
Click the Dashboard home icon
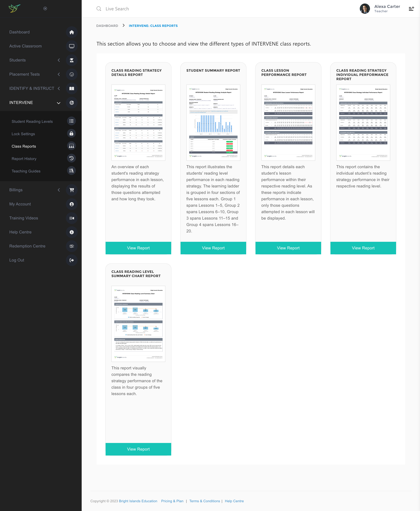(72, 32)
